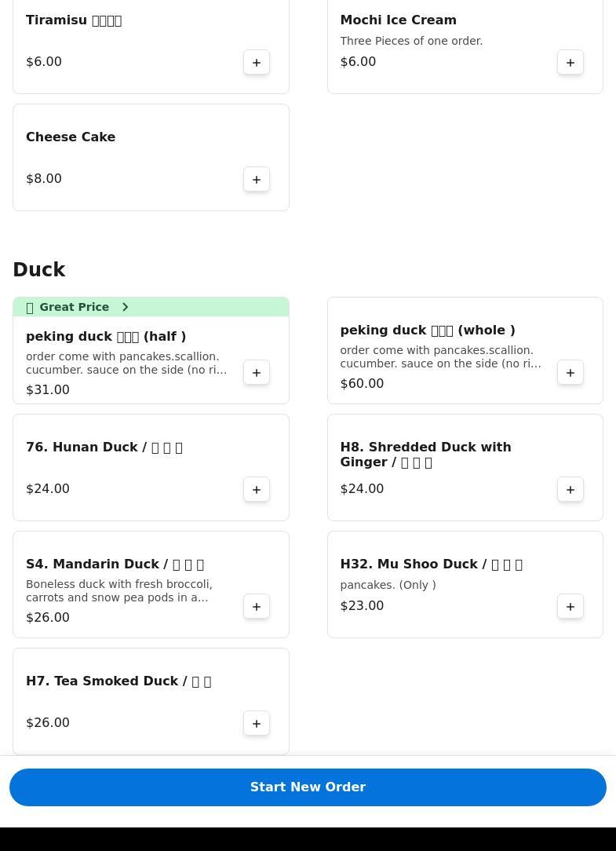This screenshot has width=616, height=851.
Task: Add H7. Tea Smoked Duck to the order
Action: [x=257, y=723]
